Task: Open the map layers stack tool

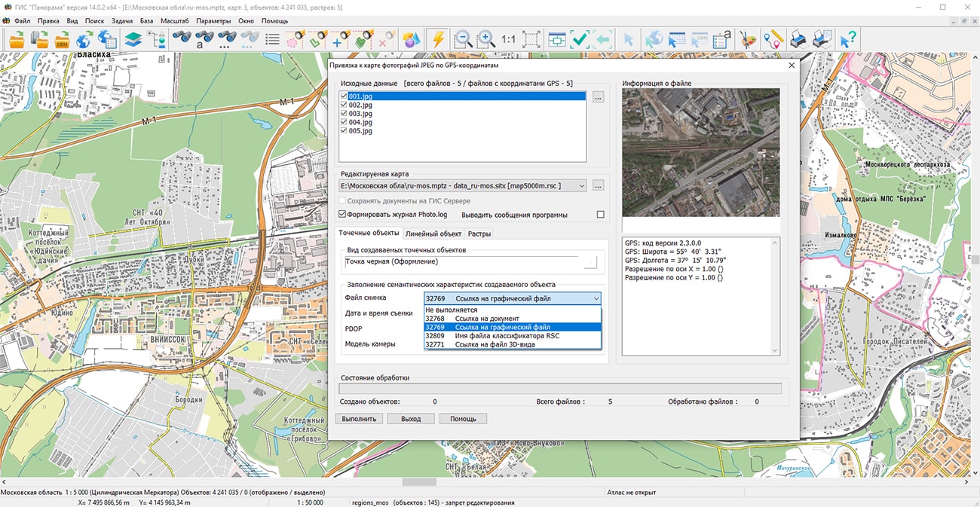Action: (133, 39)
